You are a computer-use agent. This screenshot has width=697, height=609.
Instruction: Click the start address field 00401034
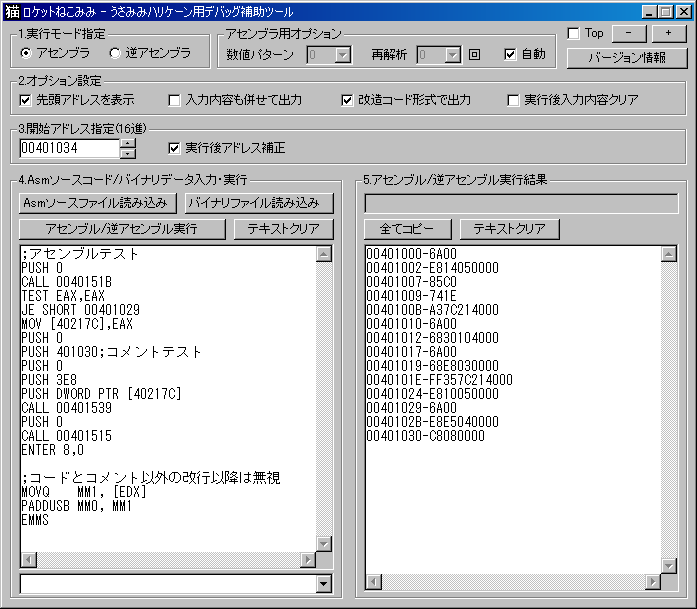69,148
